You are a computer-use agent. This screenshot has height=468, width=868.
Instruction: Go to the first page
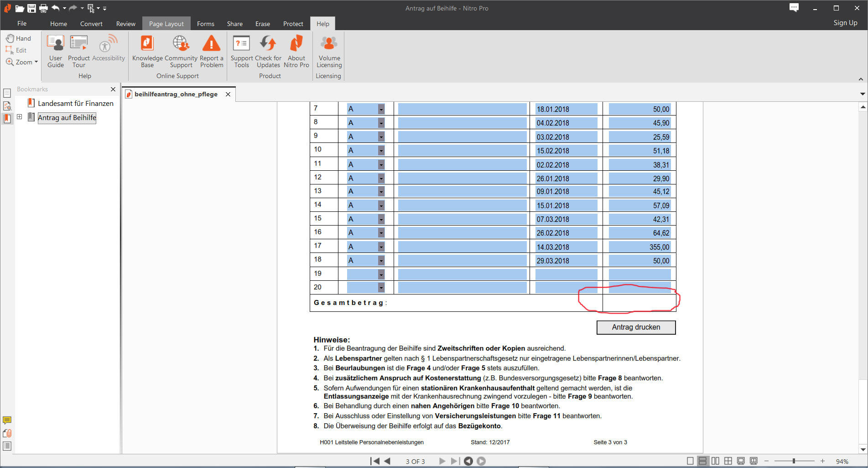pos(375,461)
